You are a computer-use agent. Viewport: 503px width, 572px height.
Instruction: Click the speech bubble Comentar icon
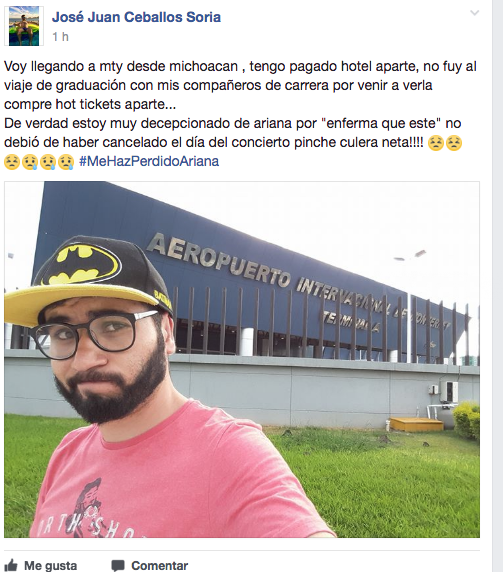point(118,565)
